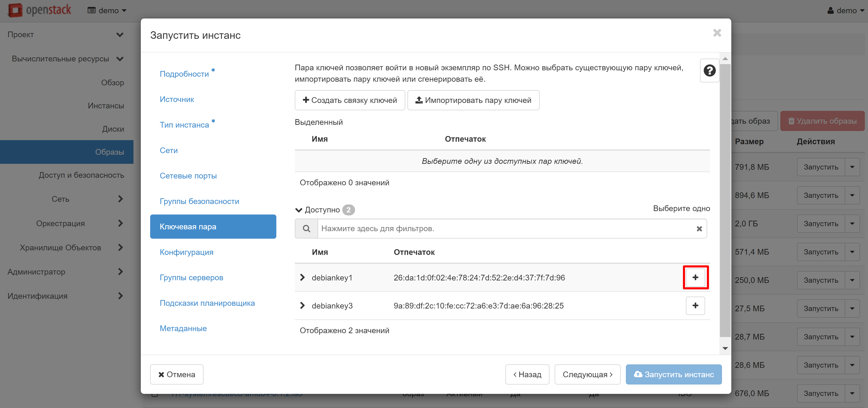Clear the filter field with the X icon

pos(699,229)
